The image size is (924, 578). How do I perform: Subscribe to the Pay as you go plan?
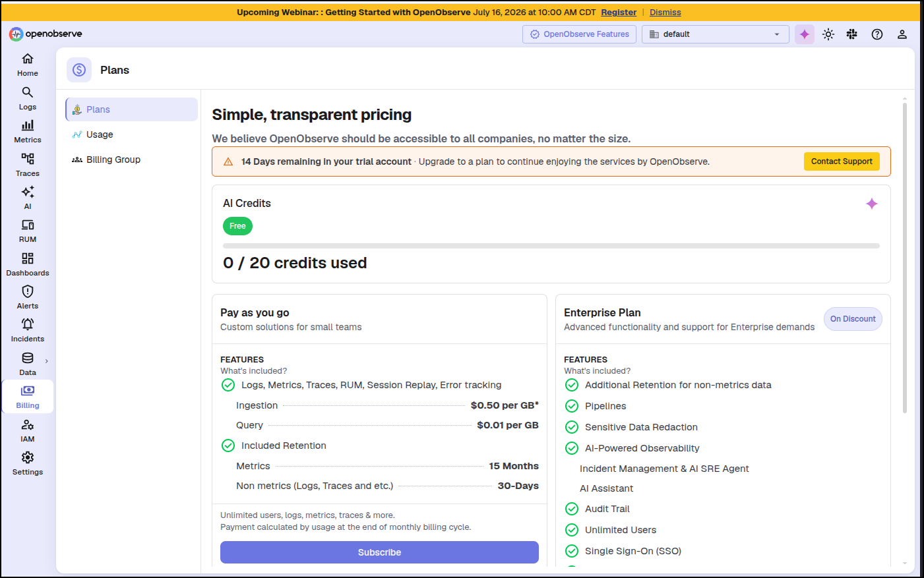coord(379,552)
